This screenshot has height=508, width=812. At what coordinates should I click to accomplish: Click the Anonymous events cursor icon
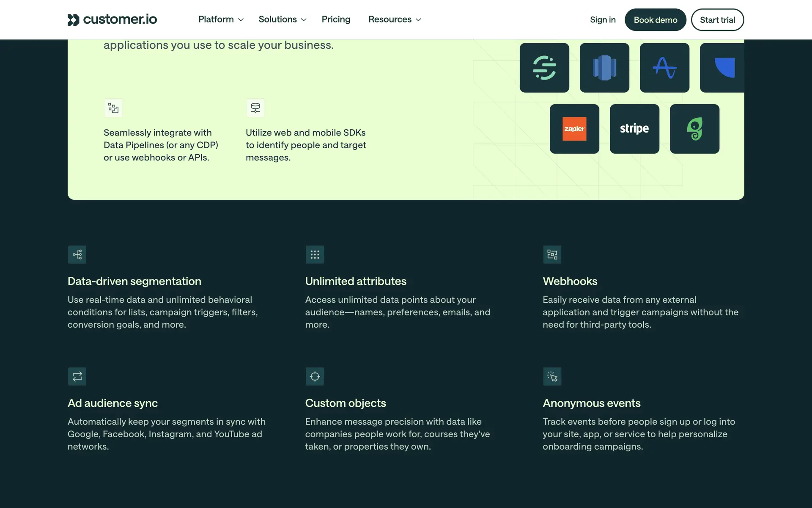click(x=552, y=376)
